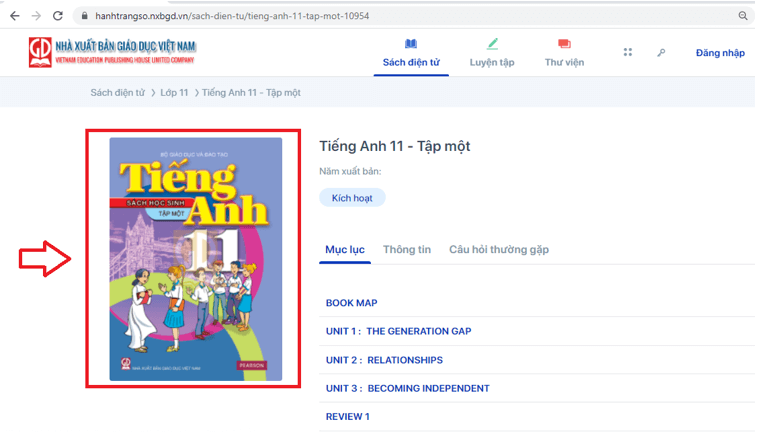Click the Đăng nhập login link
Viewport: 757px width, 437px height.
[720, 53]
